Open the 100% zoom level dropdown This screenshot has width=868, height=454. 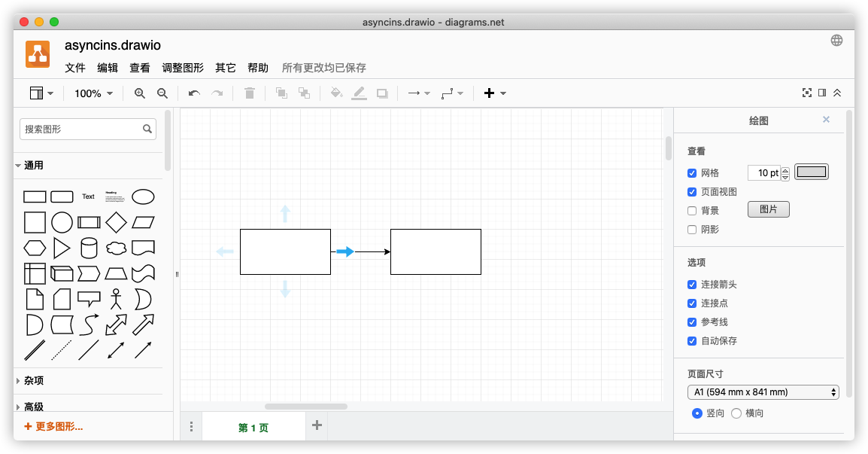point(93,93)
